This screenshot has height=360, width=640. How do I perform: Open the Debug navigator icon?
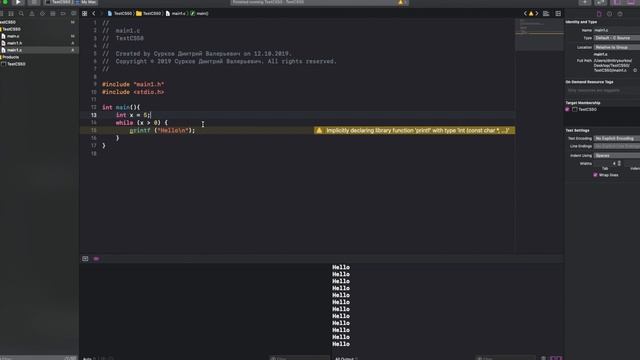pos(53,13)
